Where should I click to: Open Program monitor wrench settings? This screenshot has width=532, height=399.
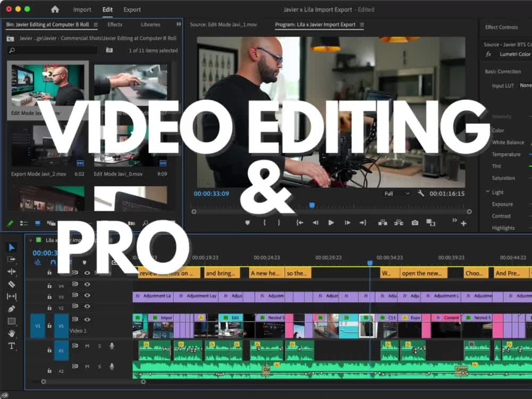(x=421, y=194)
